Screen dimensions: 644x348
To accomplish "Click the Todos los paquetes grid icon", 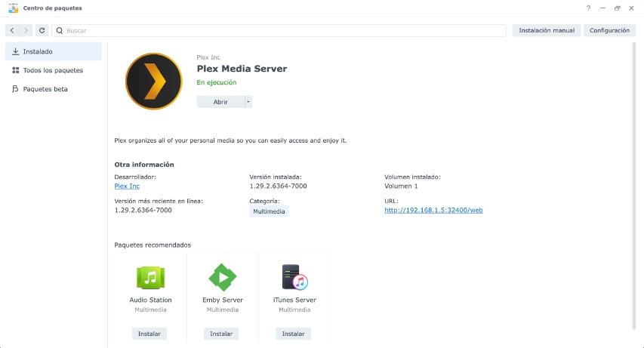I will [16, 70].
